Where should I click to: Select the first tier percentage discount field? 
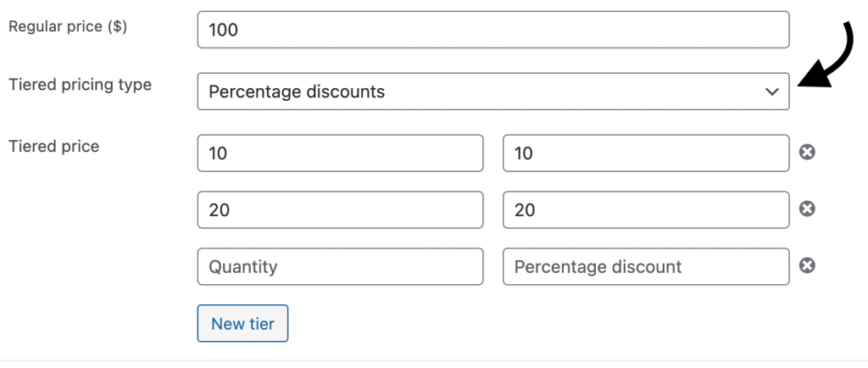point(645,153)
